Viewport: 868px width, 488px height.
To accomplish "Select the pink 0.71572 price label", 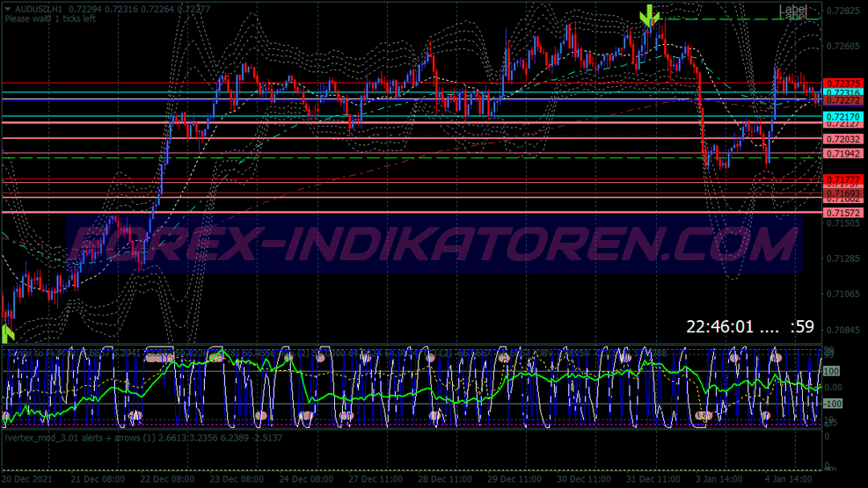I will (842, 213).
